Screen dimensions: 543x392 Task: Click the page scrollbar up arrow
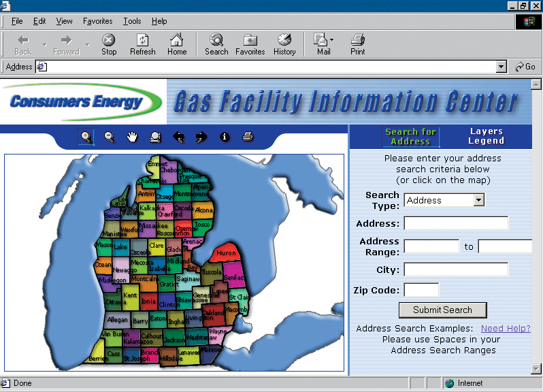tap(536, 84)
